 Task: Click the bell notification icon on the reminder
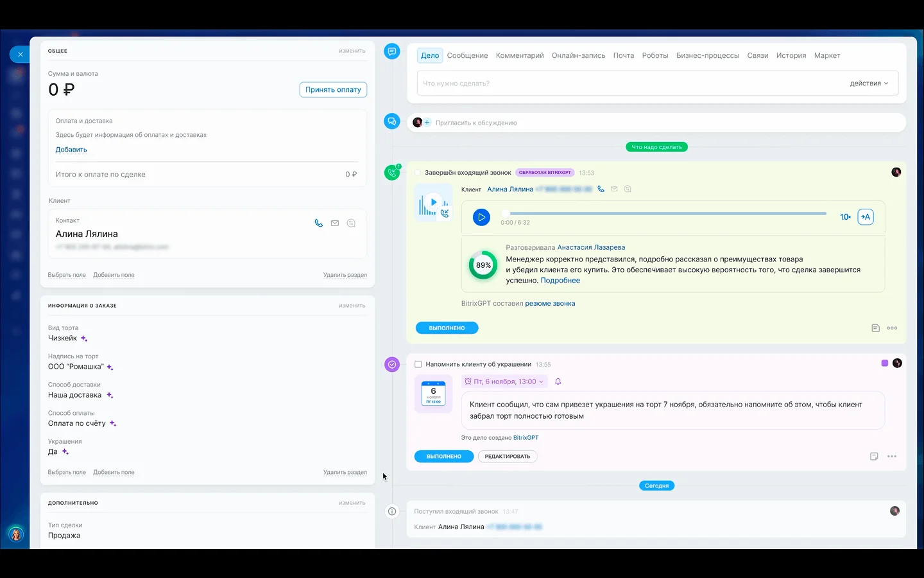point(558,381)
